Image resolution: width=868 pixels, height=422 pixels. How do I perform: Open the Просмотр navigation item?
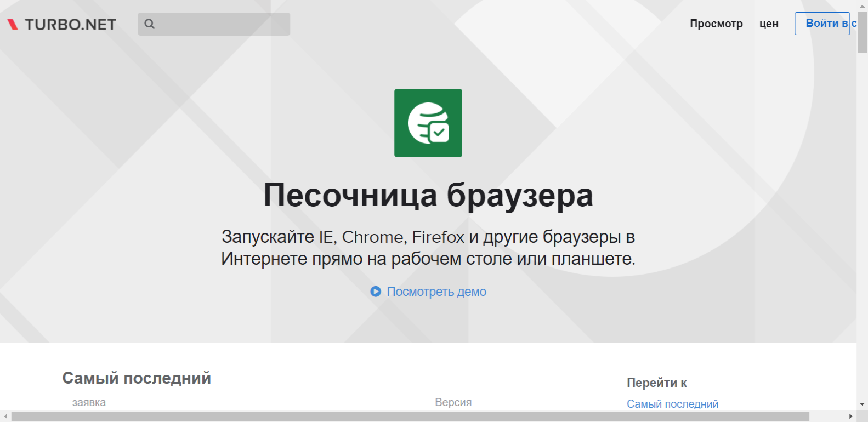pos(716,24)
